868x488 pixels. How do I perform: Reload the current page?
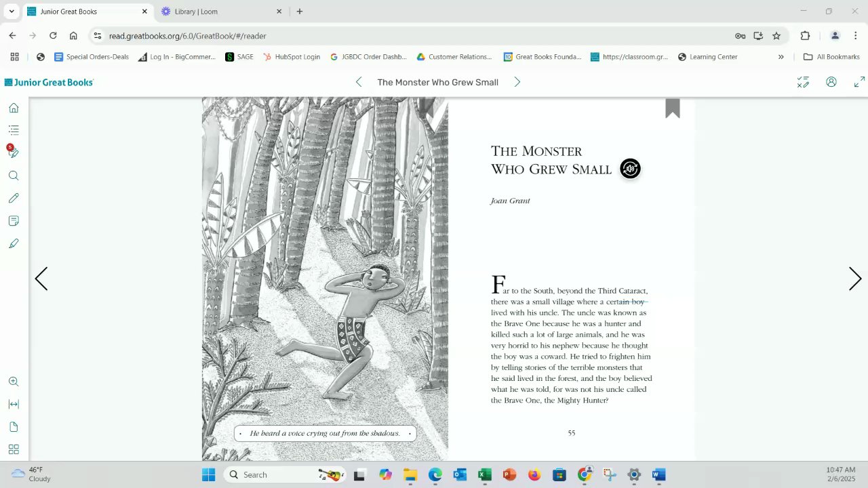point(53,36)
